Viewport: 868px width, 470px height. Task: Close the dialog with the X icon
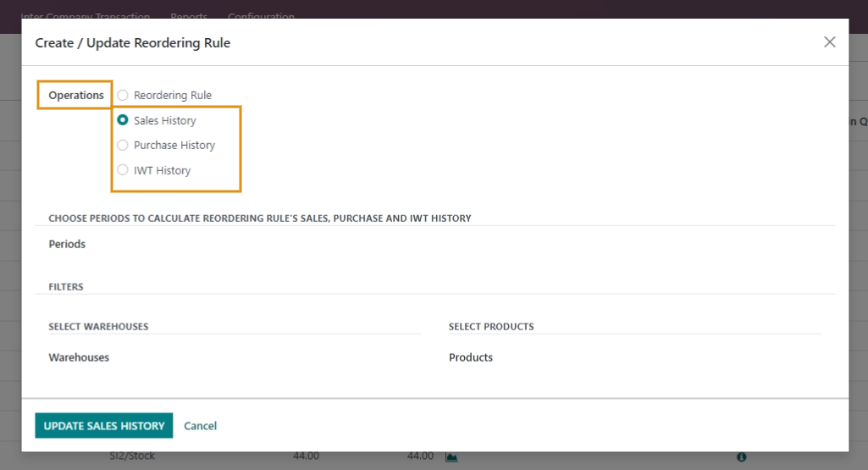point(829,42)
